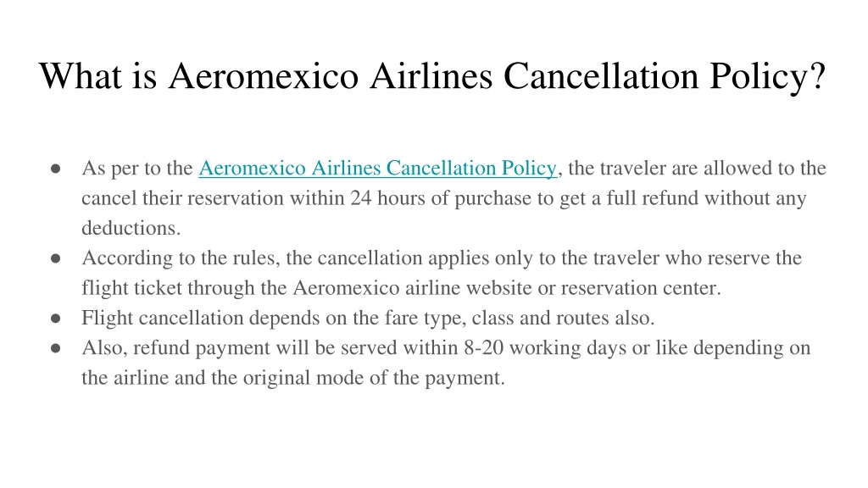The width and height of the screenshot is (868, 488).
Task: Select the fourth bullet point marker
Action: [55, 348]
